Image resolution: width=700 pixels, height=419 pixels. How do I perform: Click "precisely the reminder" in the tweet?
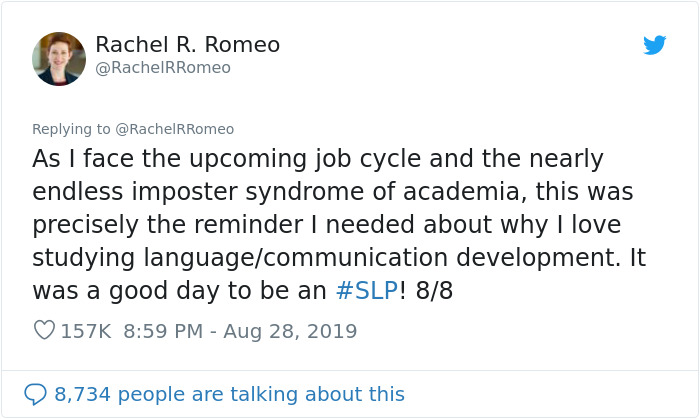pos(168,225)
